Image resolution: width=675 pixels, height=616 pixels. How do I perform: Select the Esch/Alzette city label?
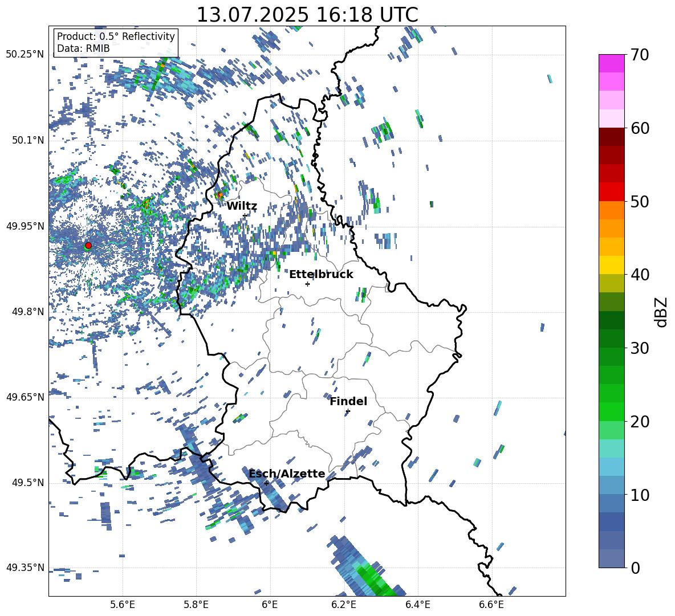point(287,474)
